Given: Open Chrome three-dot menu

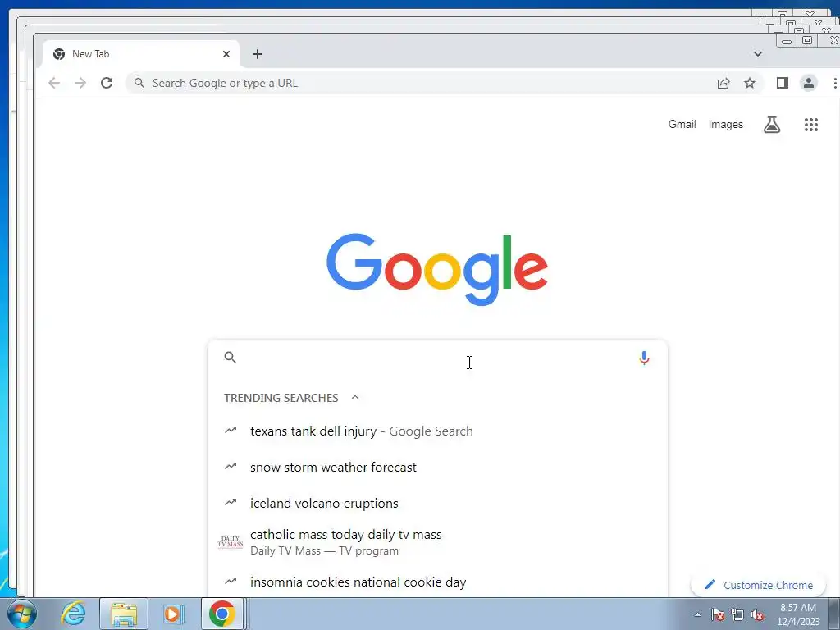Looking at the screenshot, I should [x=834, y=83].
